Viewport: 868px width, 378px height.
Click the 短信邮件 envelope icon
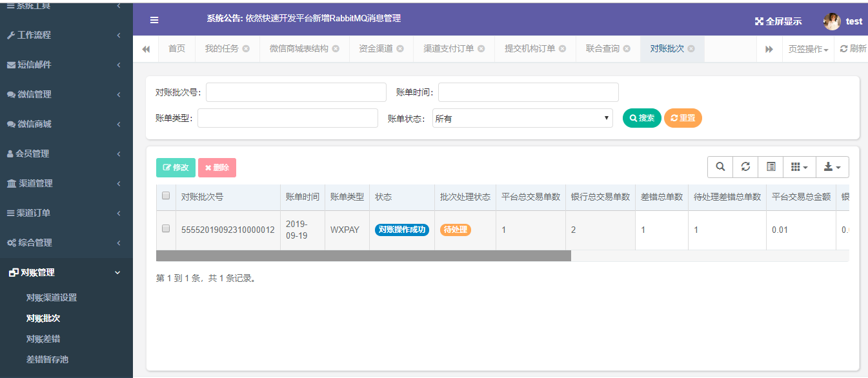pos(11,65)
